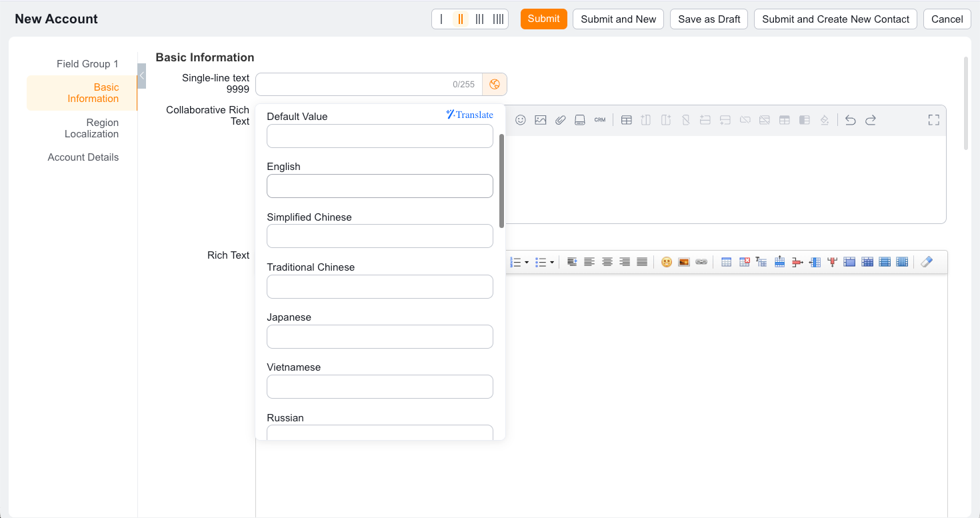The height and width of the screenshot is (518, 980).
Task: Click the yellow emoticon icon in Rich Text toolbar
Action: 666,262
